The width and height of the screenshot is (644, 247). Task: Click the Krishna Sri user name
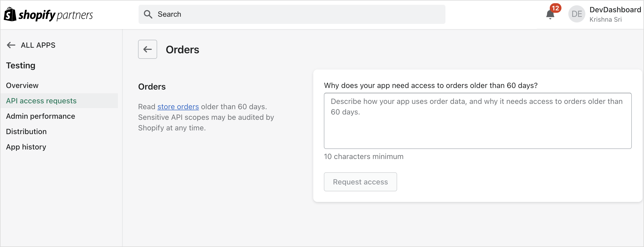606,20
